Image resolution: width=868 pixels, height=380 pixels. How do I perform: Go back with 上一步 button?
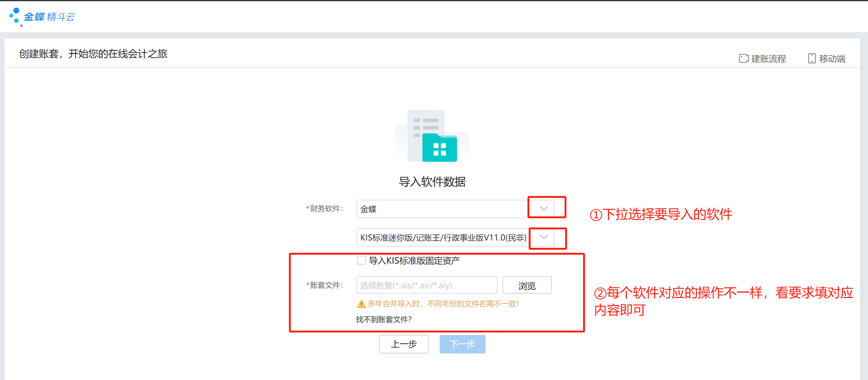[x=403, y=344]
